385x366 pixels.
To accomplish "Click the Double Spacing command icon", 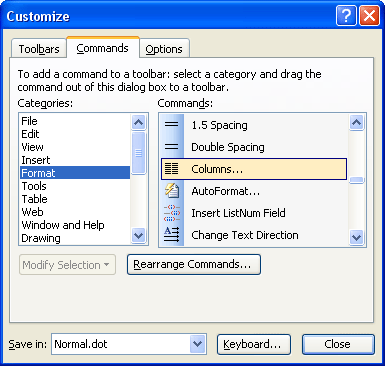I will pos(172,147).
